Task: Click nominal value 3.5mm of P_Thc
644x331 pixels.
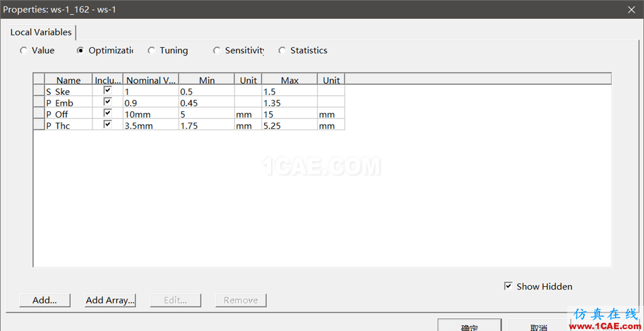Action: click(x=151, y=125)
